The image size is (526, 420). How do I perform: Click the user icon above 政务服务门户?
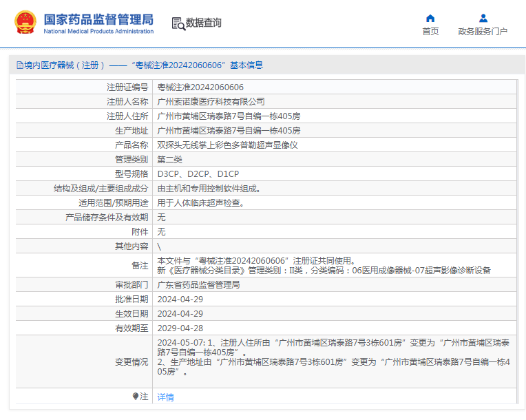coord(483,18)
